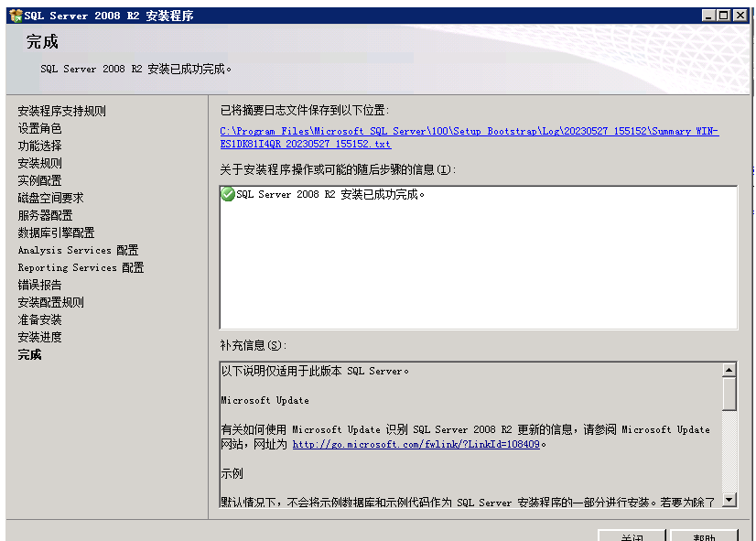This screenshot has height=541, width=756.
Task: Click the 关于安装程序操作 information label
Action: pos(338,169)
